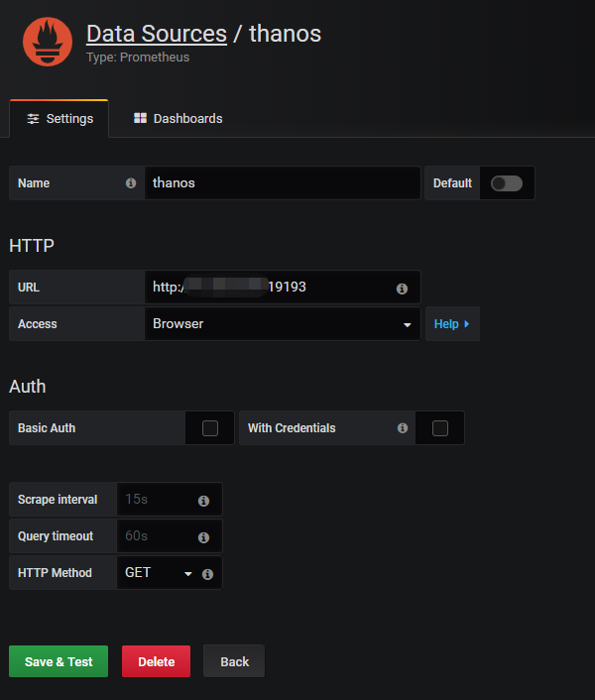595x700 pixels.
Task: Click the info icon in the URL field
Action: (x=402, y=289)
